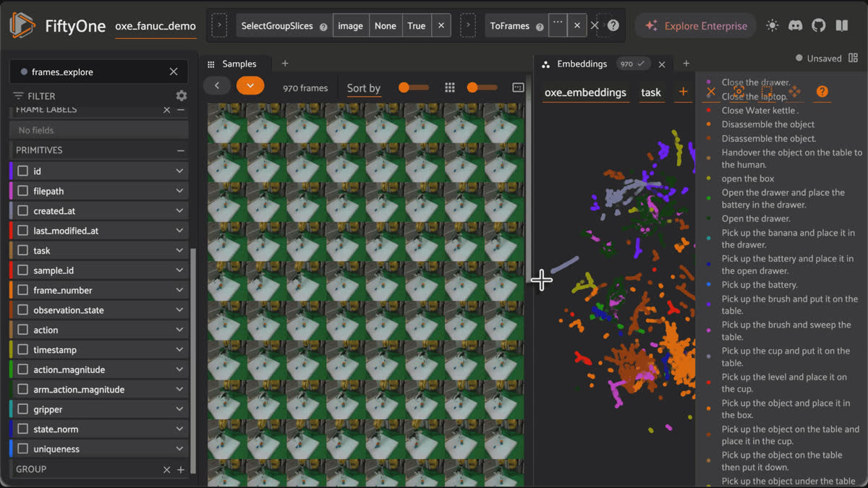The height and width of the screenshot is (488, 868).
Task: Click the Embeddings help question icon
Action: [822, 92]
